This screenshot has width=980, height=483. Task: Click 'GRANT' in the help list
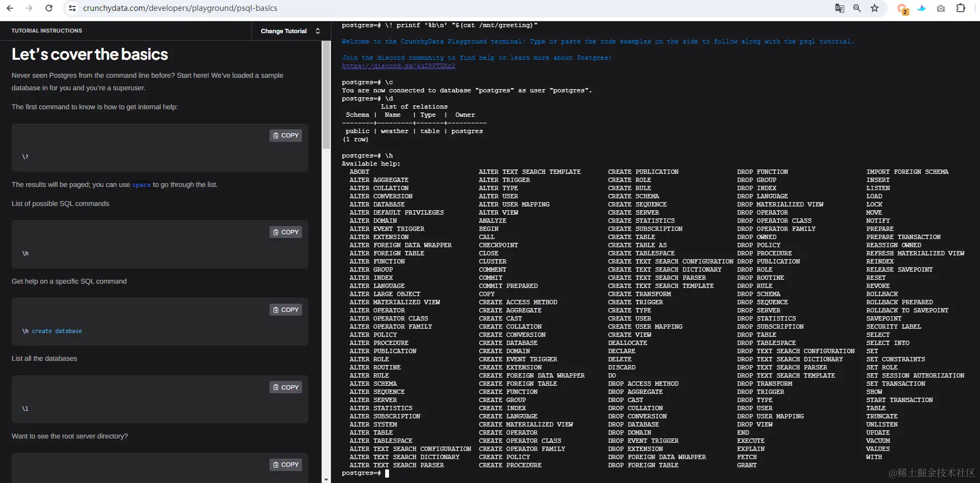pos(746,465)
